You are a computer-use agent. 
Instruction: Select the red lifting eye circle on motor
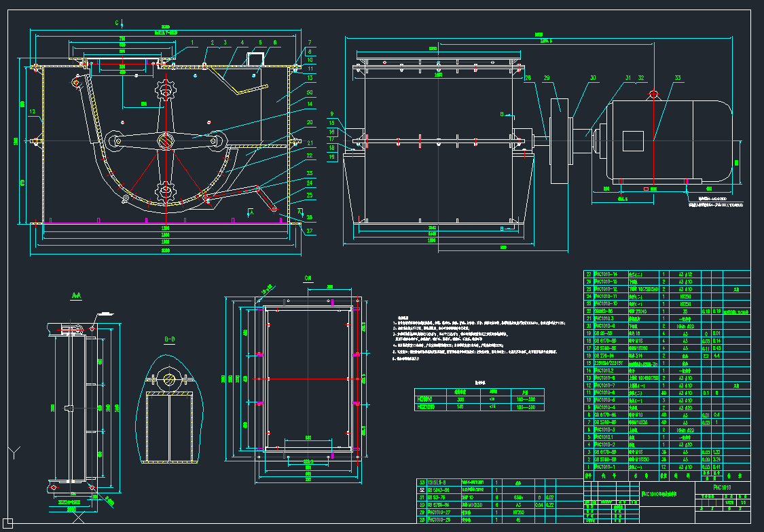click(x=653, y=94)
